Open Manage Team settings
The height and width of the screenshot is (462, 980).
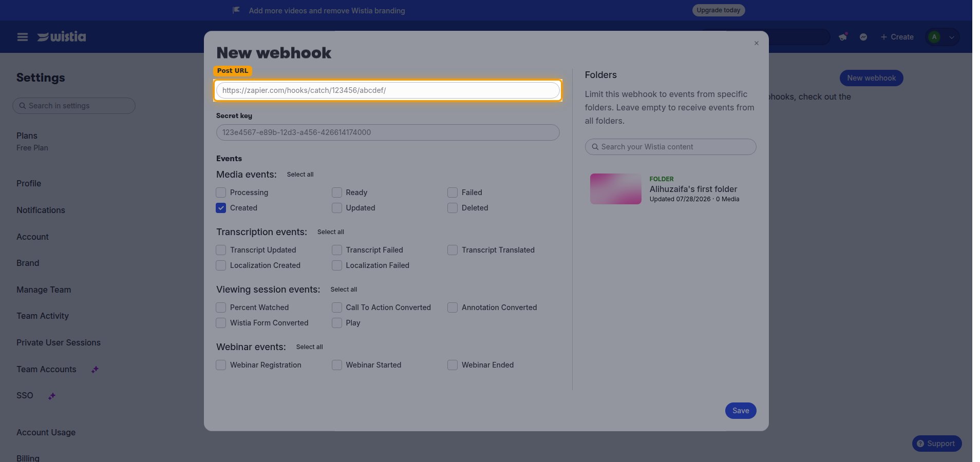44,290
